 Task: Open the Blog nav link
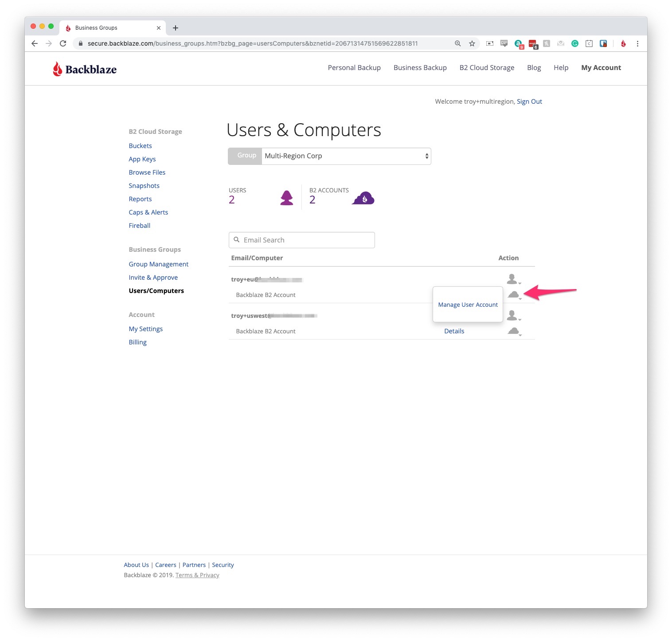pos(534,67)
